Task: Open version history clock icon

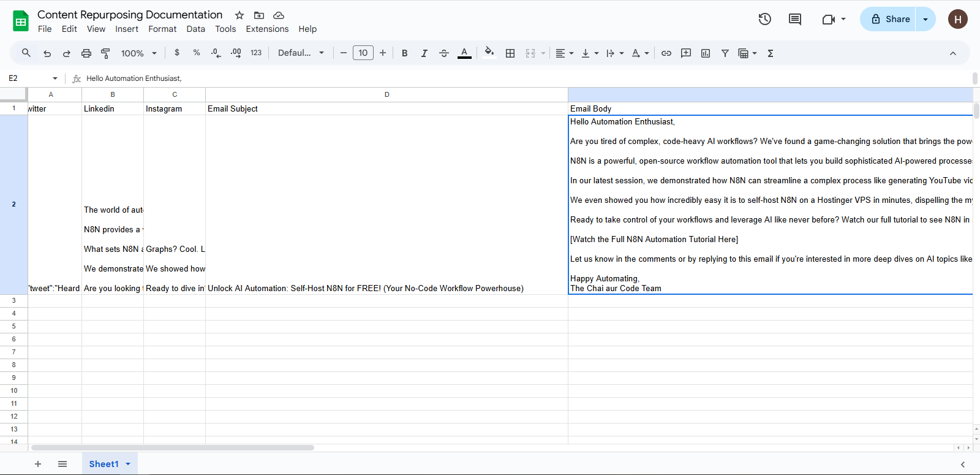Action: point(764,19)
